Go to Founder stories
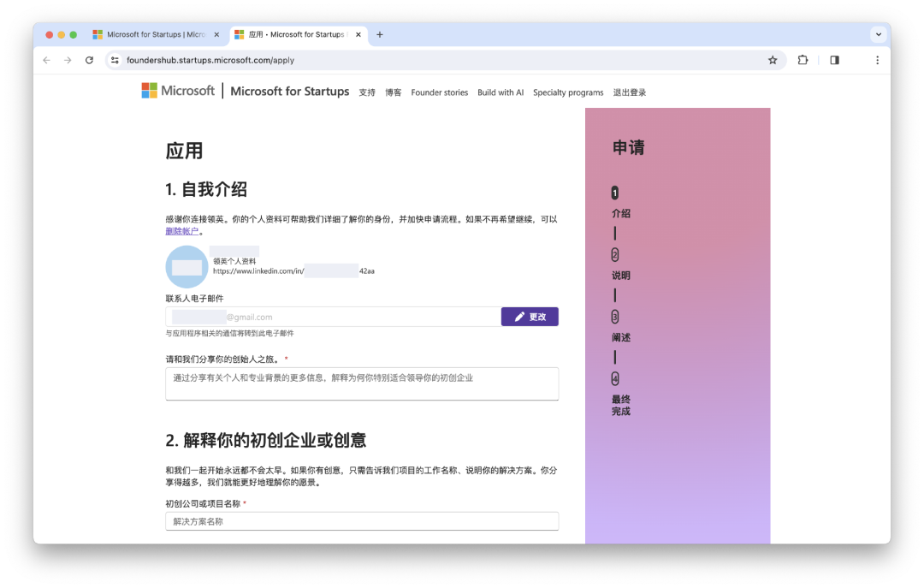The height and width of the screenshot is (588, 924). coord(440,92)
